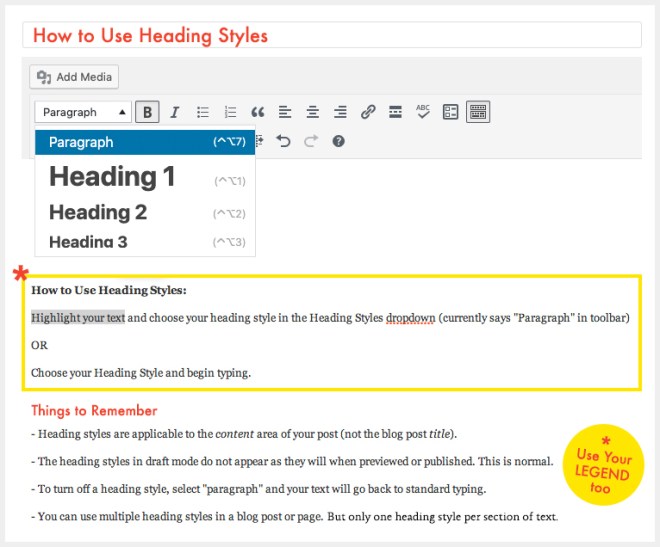This screenshot has width=660, height=547.
Task: Align text to the left
Action: tap(285, 112)
